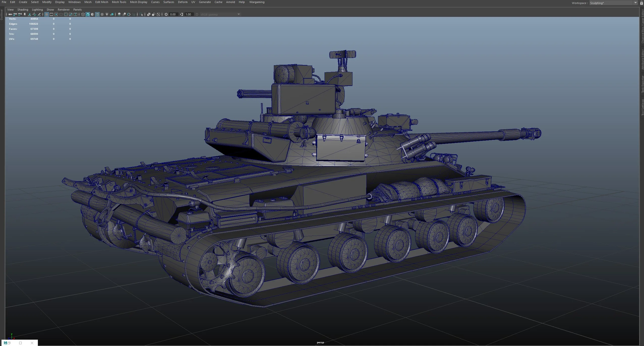This screenshot has height=346, width=644.
Task: Toggle the X-Ray display icon
Action: [x=149, y=14]
